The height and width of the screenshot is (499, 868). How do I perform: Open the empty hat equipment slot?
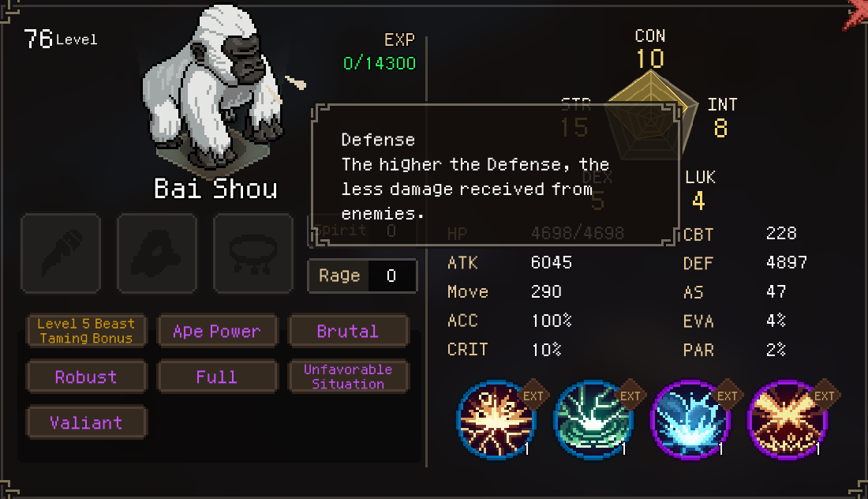pos(157,253)
